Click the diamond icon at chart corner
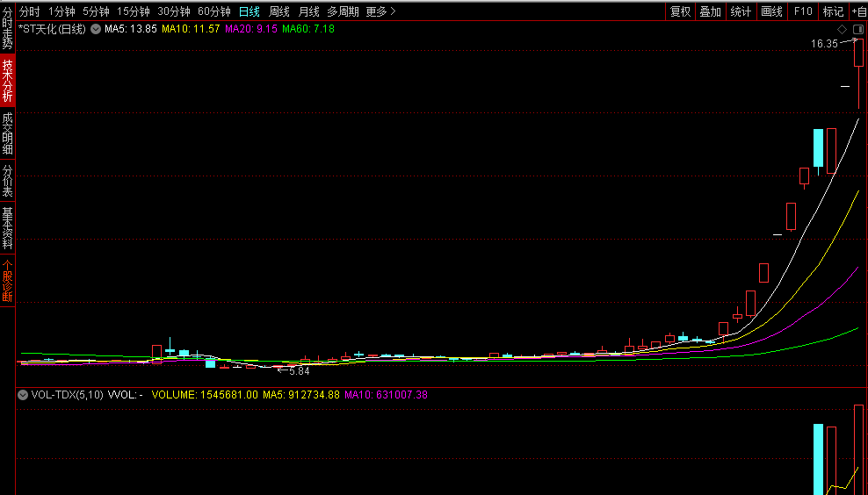 tap(842, 29)
